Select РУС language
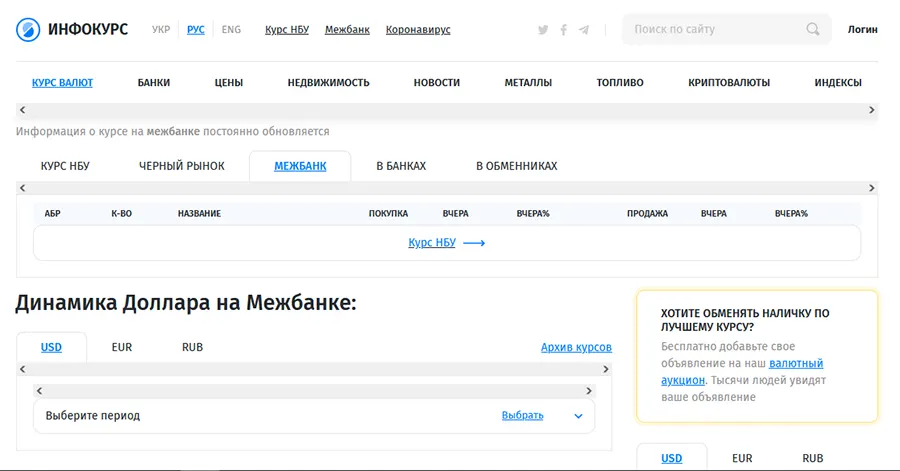This screenshot has height=471, width=900. [196, 29]
